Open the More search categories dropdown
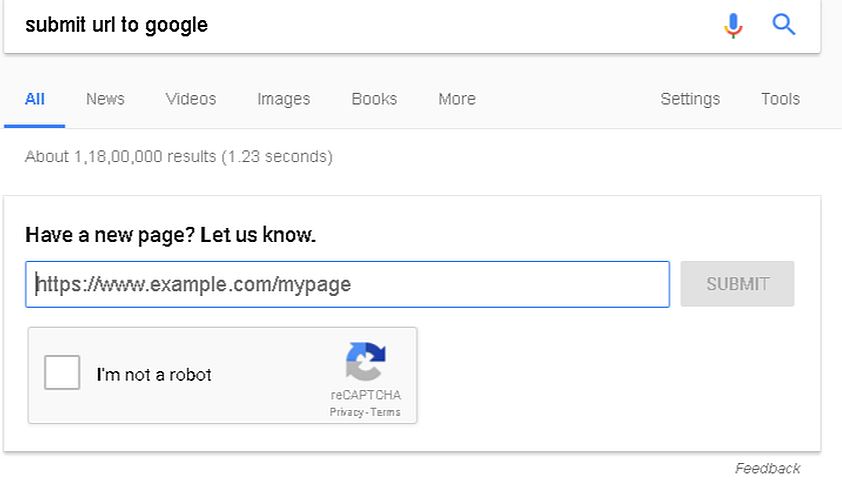Screen dimensions: 842x498 tap(456, 99)
